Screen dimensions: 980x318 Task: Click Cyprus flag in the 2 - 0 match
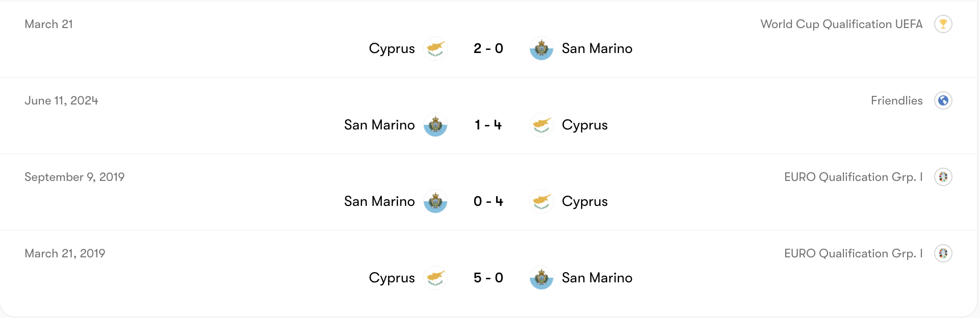click(x=435, y=48)
